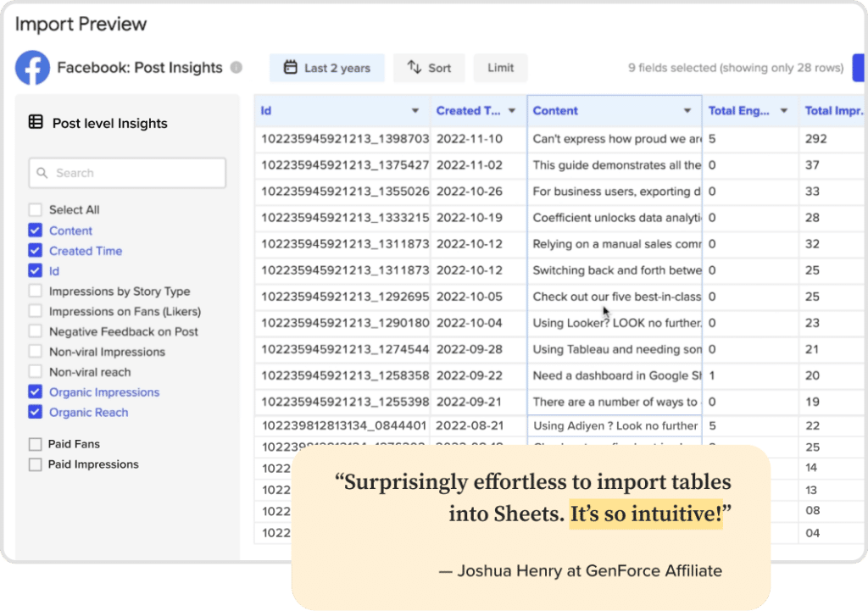Screen dimensions: 868x611
Task: Check Negative Feedback on Post
Action: tap(35, 331)
